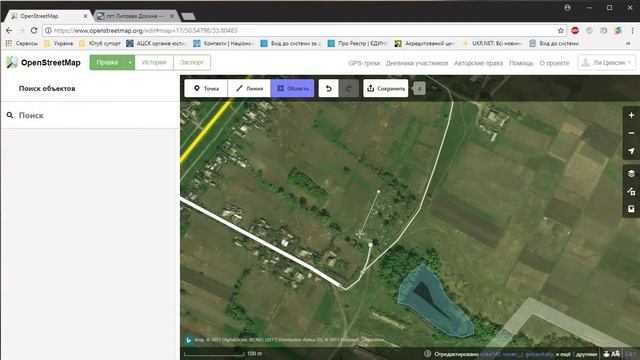Open the Помощь menu link
The height and width of the screenshot is (360, 640).
(521, 63)
